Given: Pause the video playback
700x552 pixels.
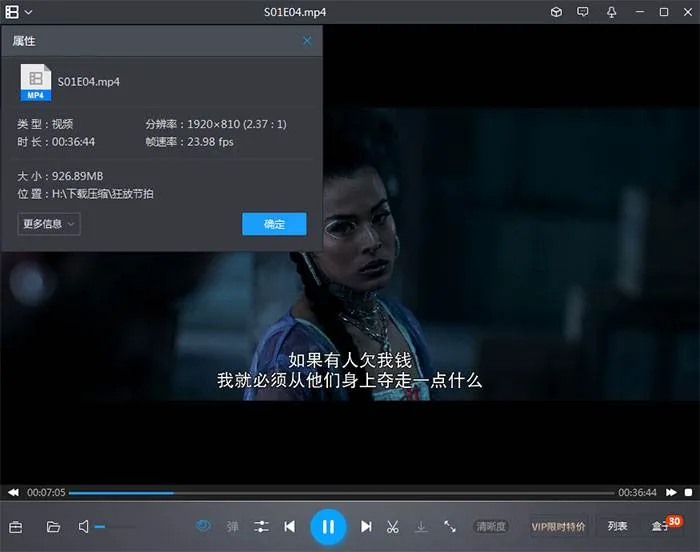Looking at the screenshot, I should 328,527.
